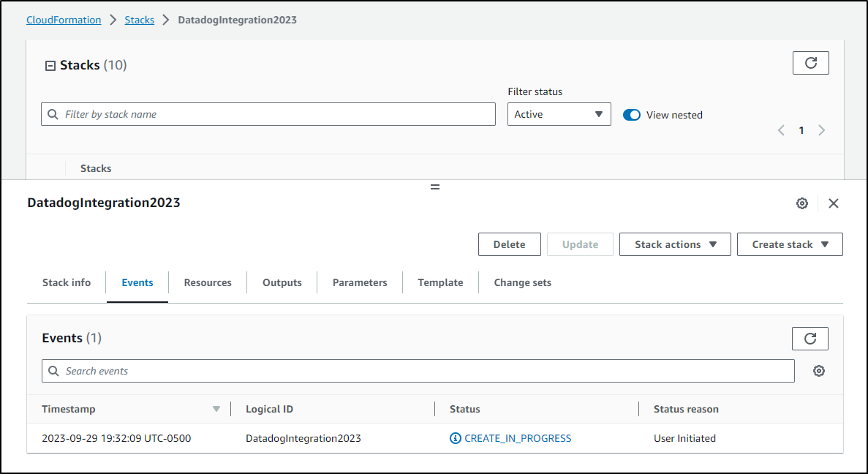Open the Stack actions menu
Viewport: 868px width, 474px height.
pyautogui.click(x=675, y=244)
